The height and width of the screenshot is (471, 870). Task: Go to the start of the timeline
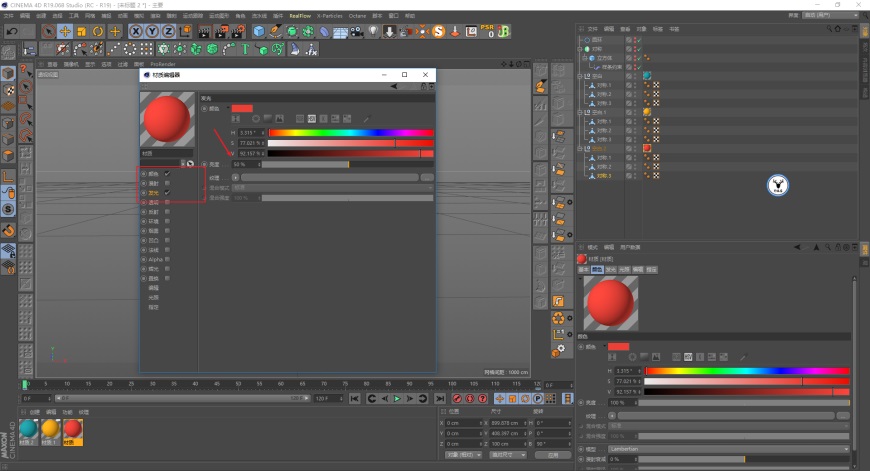[x=355, y=399]
